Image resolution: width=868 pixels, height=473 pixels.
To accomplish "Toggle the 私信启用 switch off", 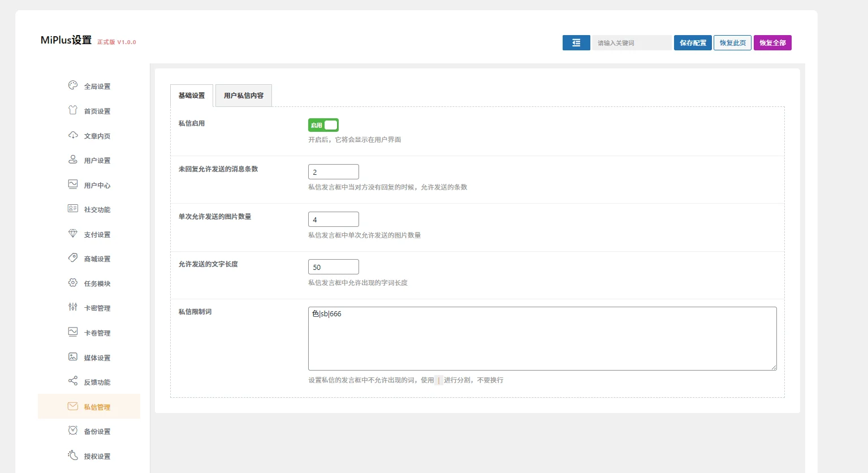I will tap(323, 125).
